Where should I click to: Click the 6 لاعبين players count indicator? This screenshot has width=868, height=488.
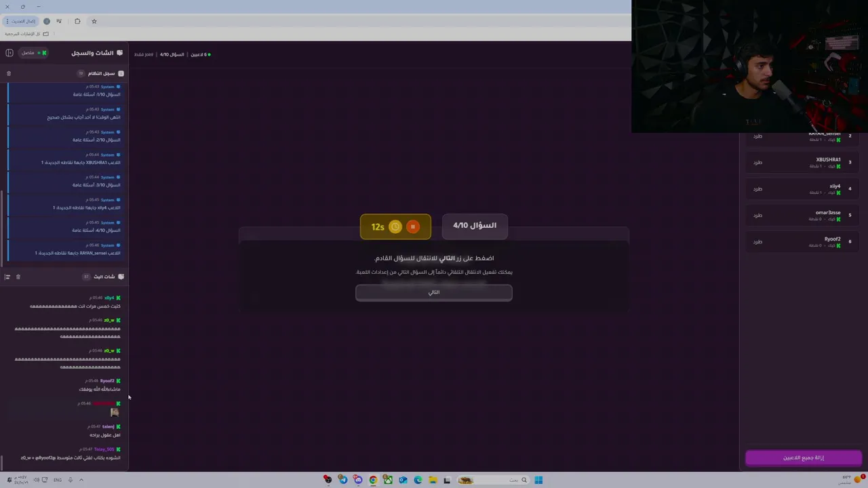200,54
